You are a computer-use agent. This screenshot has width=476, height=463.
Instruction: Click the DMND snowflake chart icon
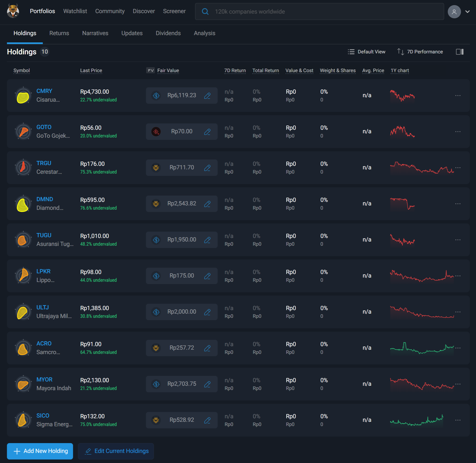pos(23,204)
